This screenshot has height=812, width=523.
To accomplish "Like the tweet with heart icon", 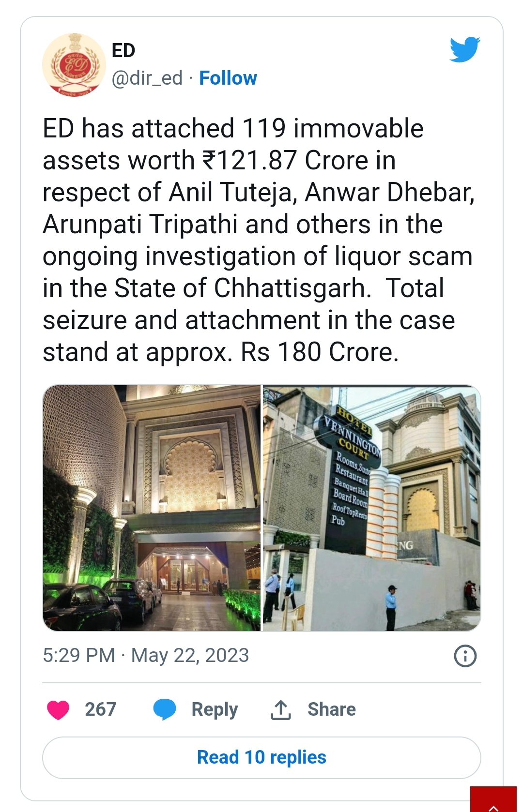I will 58,710.
